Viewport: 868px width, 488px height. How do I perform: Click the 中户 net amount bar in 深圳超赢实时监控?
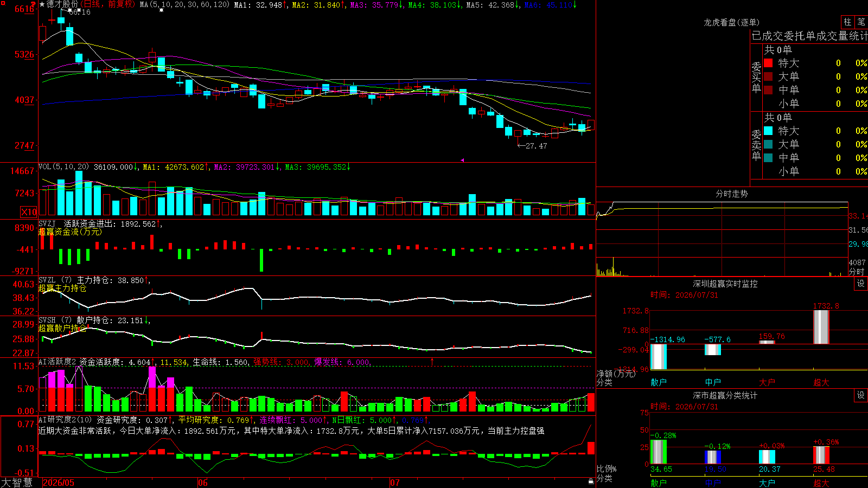[x=713, y=350]
